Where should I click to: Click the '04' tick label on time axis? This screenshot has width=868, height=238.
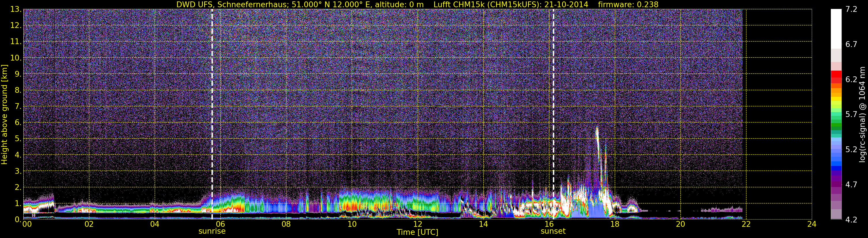click(x=155, y=224)
